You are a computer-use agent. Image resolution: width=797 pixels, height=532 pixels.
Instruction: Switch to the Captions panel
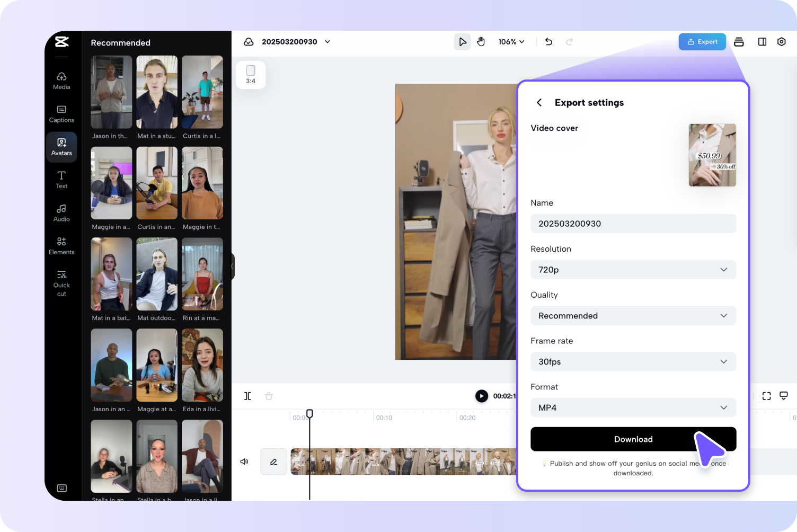click(61, 113)
